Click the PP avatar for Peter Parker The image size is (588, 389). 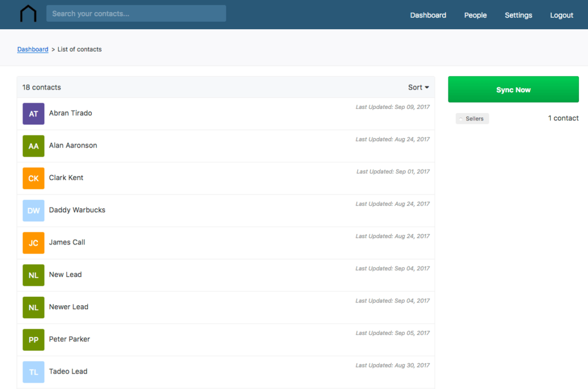click(x=33, y=339)
